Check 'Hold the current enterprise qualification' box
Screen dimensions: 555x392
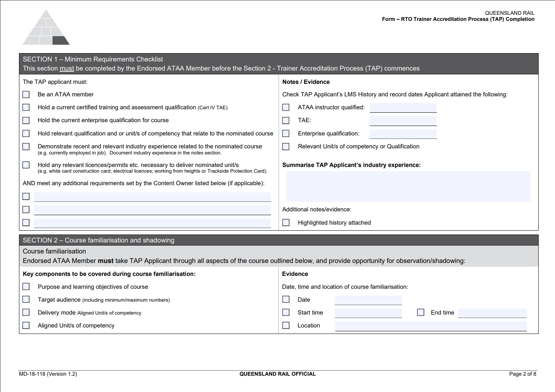[x=26, y=120]
